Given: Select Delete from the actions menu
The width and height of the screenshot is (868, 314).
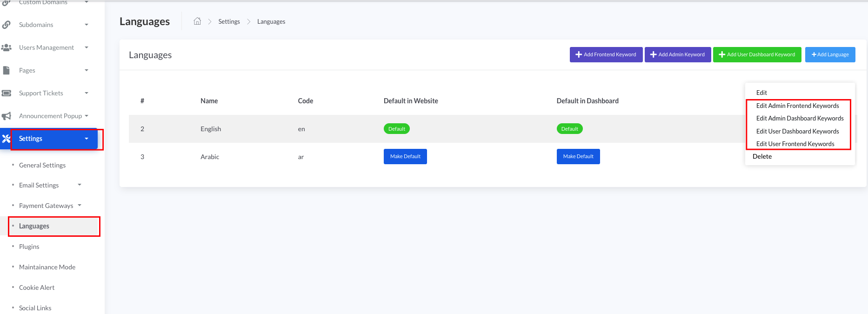Looking at the screenshot, I should [x=762, y=156].
